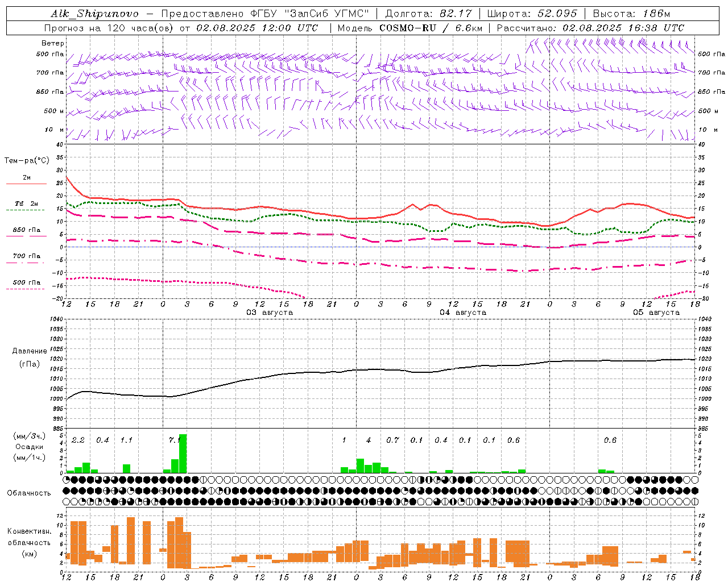Click the station name Alk_Shipunovo in header
The height and width of the screenshot is (582, 728).
tap(94, 14)
